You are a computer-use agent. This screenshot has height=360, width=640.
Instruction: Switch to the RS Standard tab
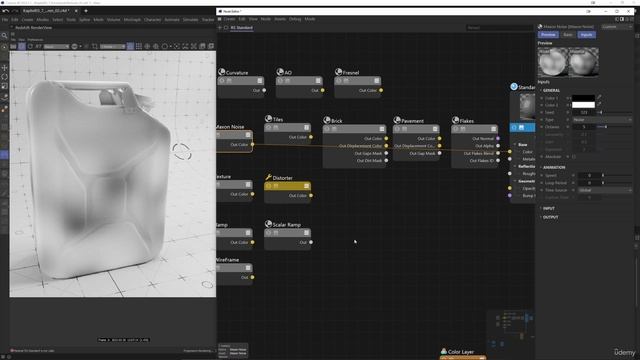coord(242,28)
